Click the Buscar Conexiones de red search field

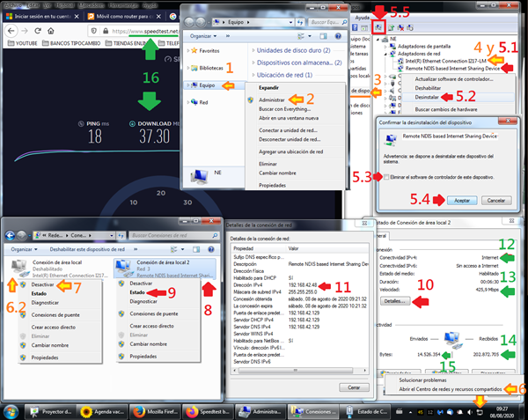(173, 235)
